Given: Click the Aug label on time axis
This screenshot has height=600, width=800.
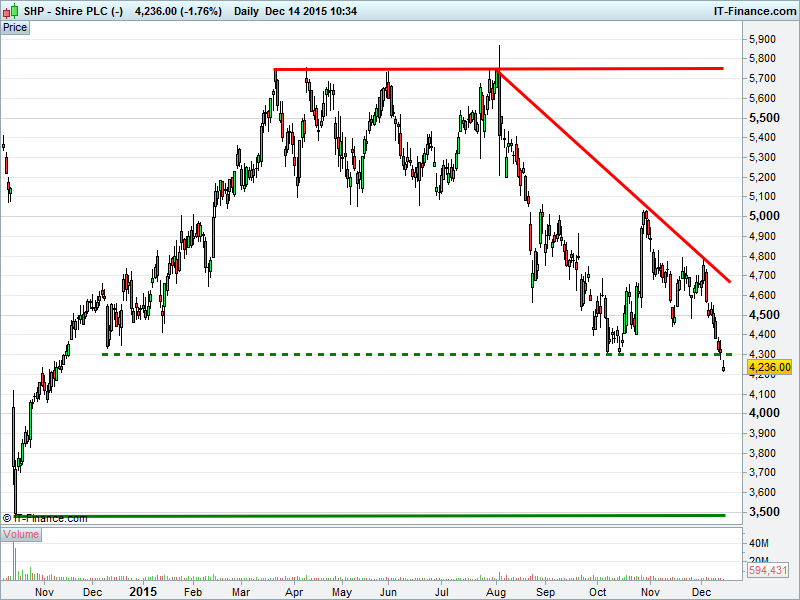Looking at the screenshot, I should pyautogui.click(x=496, y=591).
